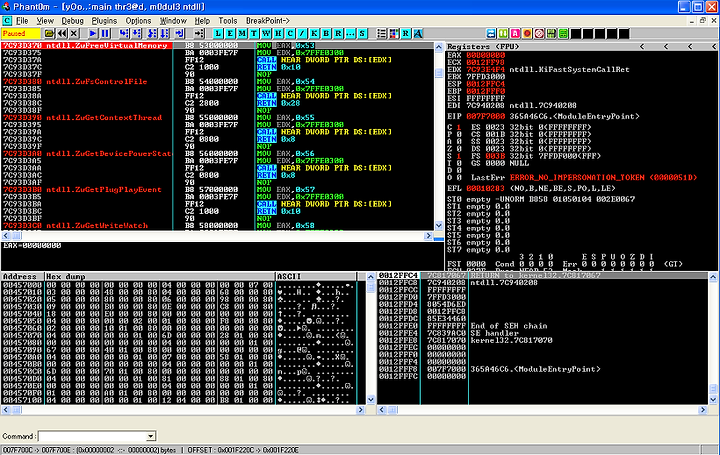Image resolution: width=720 pixels, height=455 pixels.
Task: Click the Step over toolbar icon
Action: tap(136, 34)
